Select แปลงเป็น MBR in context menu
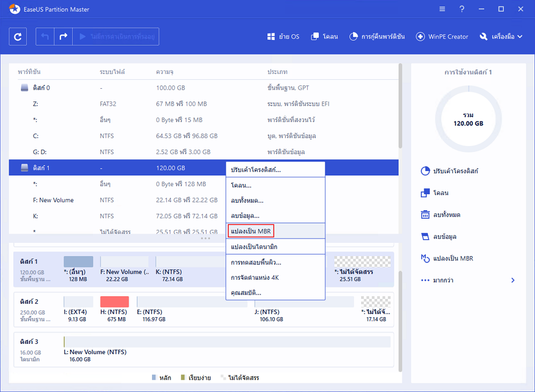Image resolution: width=535 pixels, height=392 pixels. coord(276,231)
